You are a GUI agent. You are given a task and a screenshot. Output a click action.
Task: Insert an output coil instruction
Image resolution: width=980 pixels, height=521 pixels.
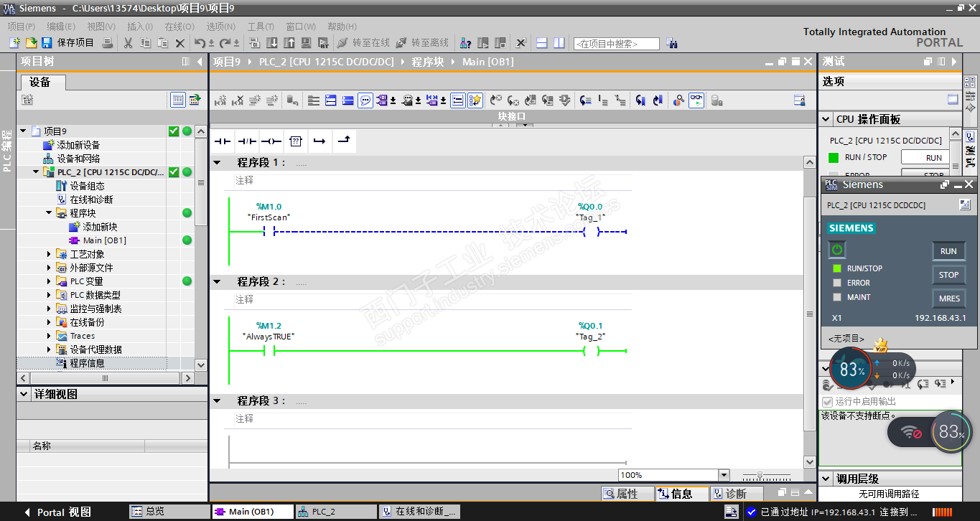271,141
